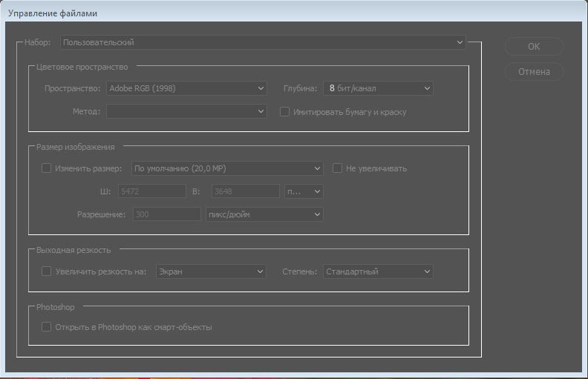The height and width of the screenshot is (379, 588).
Task: Open the size units dropdown beside height
Action: (304, 191)
